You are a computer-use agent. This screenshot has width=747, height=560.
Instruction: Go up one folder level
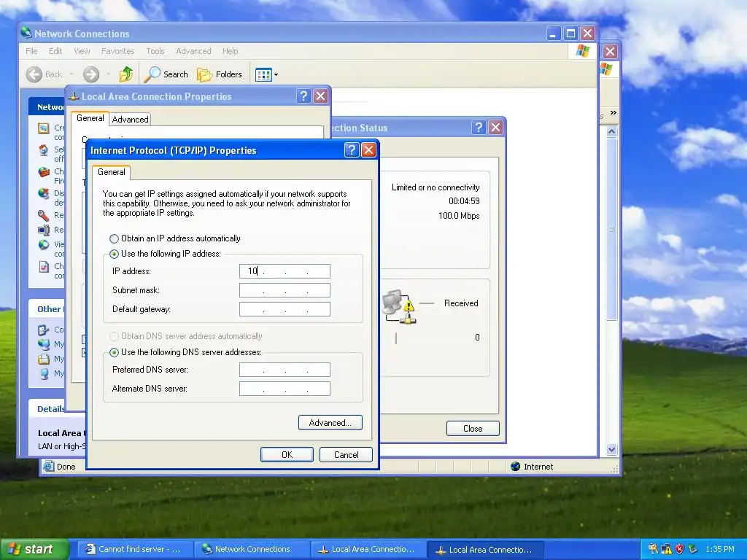click(x=126, y=74)
